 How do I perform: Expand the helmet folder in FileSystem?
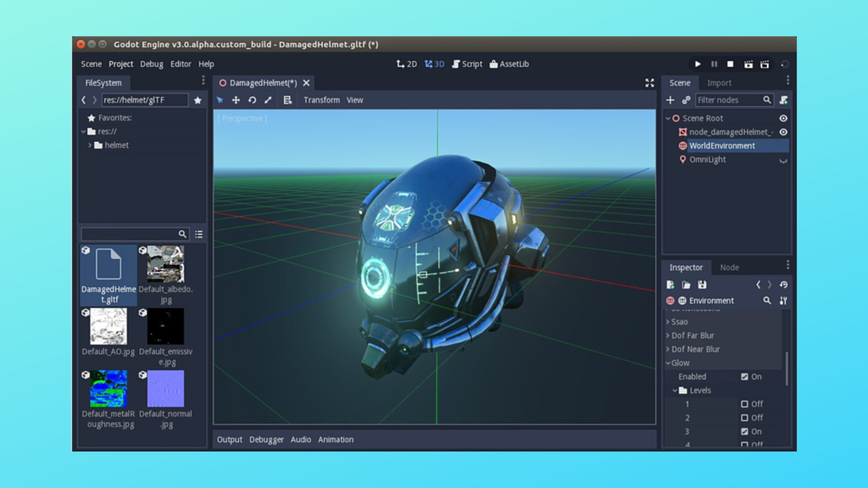pos(90,145)
